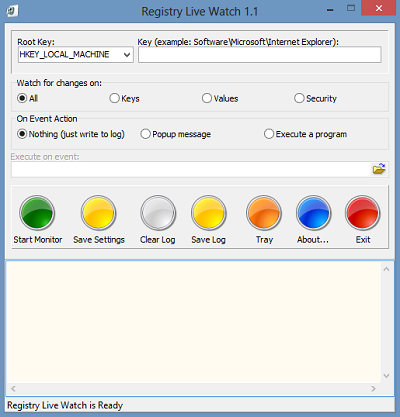Click the app icon in the title bar
Viewport: 400px width, 417px height.
click(x=12, y=11)
